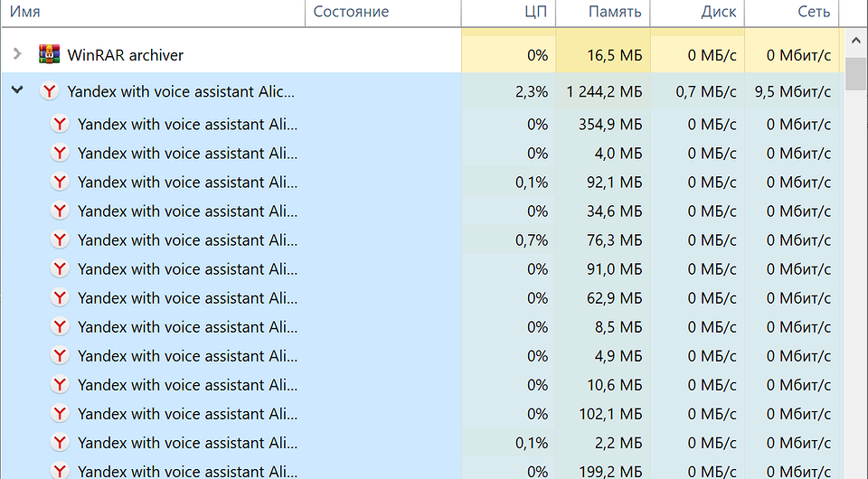Click the Yandex parent process icon
Screen dimensions: 868x479
49,91
